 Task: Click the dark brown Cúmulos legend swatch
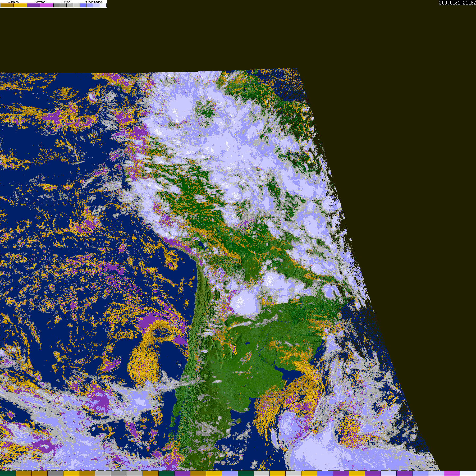click(7, 5)
